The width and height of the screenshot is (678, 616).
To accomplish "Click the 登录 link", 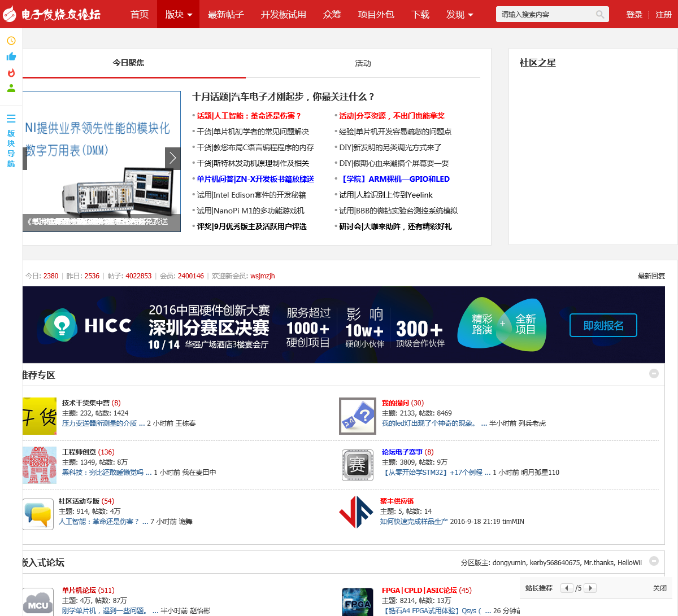I will [x=634, y=15].
